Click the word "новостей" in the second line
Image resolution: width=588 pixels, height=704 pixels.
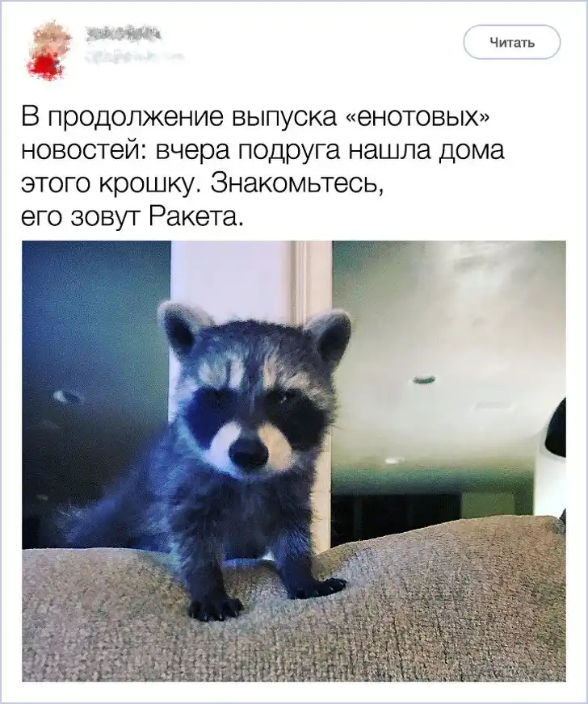point(79,152)
